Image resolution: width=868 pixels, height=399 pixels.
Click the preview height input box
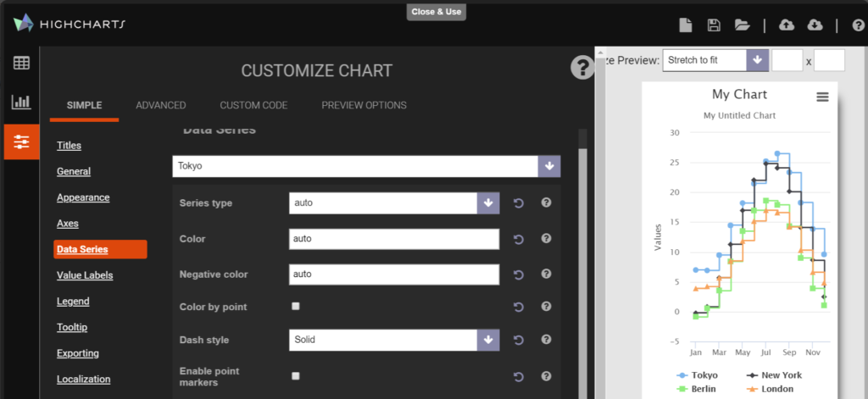(x=829, y=60)
